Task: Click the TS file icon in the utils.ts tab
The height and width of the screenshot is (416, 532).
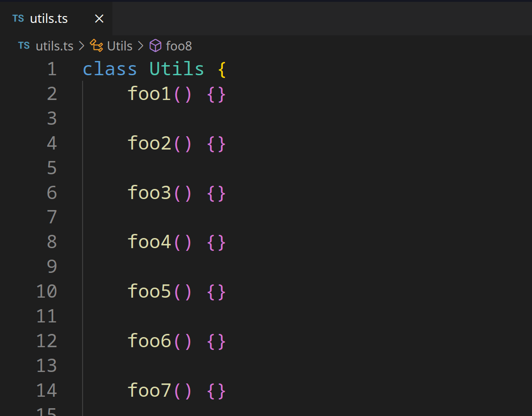Action: coord(18,18)
